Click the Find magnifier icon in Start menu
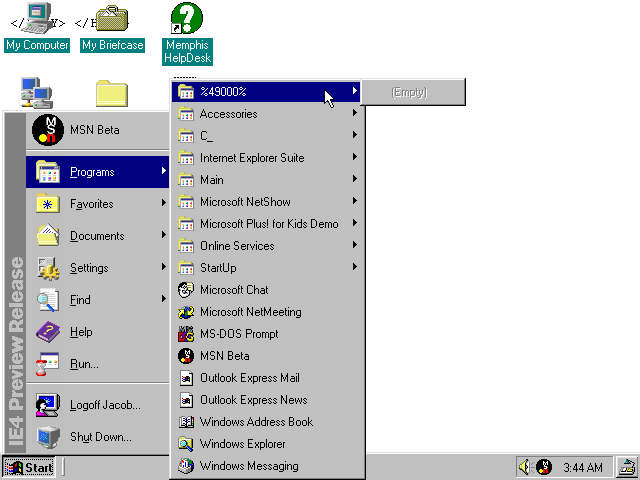Image resolution: width=640 pixels, height=480 pixels. click(x=48, y=300)
